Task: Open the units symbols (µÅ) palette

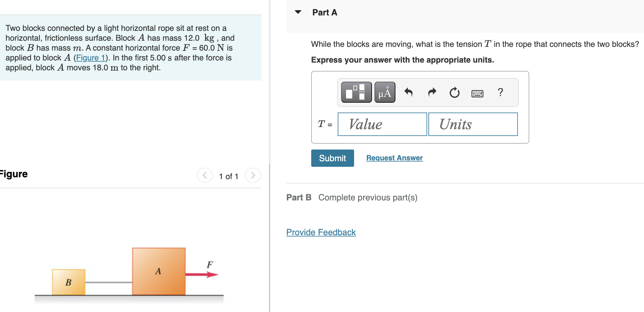Action: point(385,92)
